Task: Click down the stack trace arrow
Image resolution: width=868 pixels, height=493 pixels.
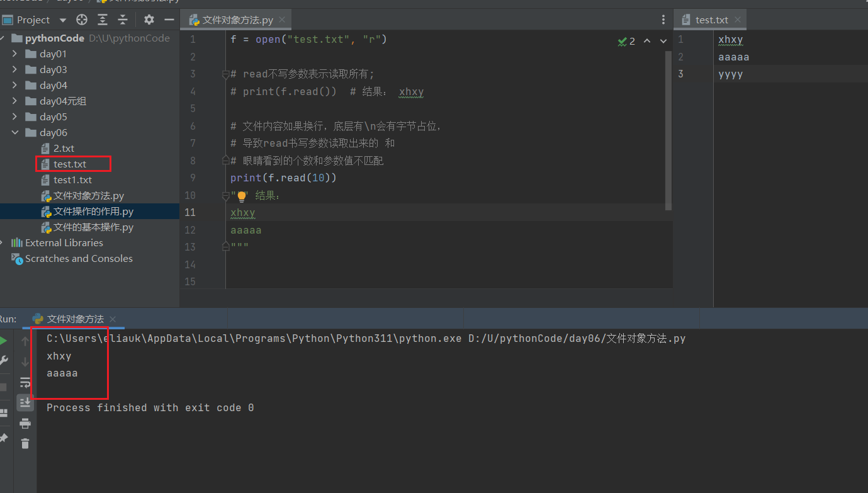Action: coord(25,361)
